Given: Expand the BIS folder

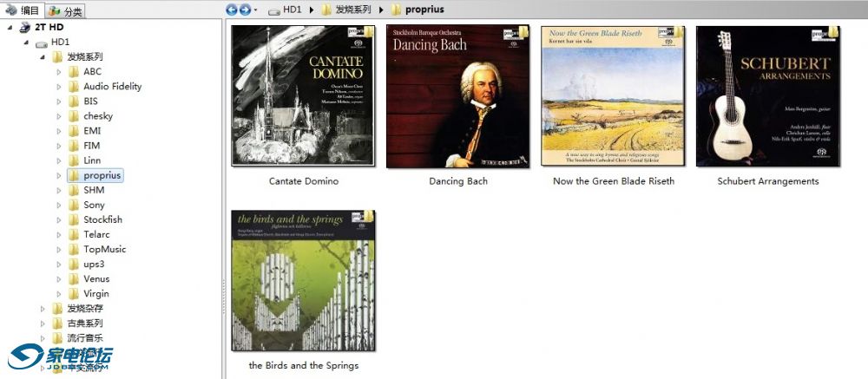Looking at the screenshot, I should pyautogui.click(x=59, y=101).
